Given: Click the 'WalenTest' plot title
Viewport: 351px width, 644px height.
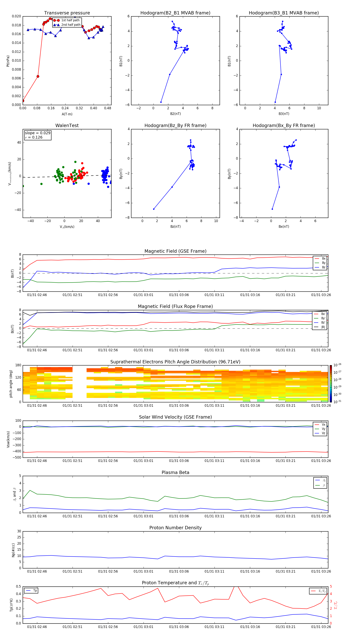Looking at the screenshot, I should pos(67,125).
